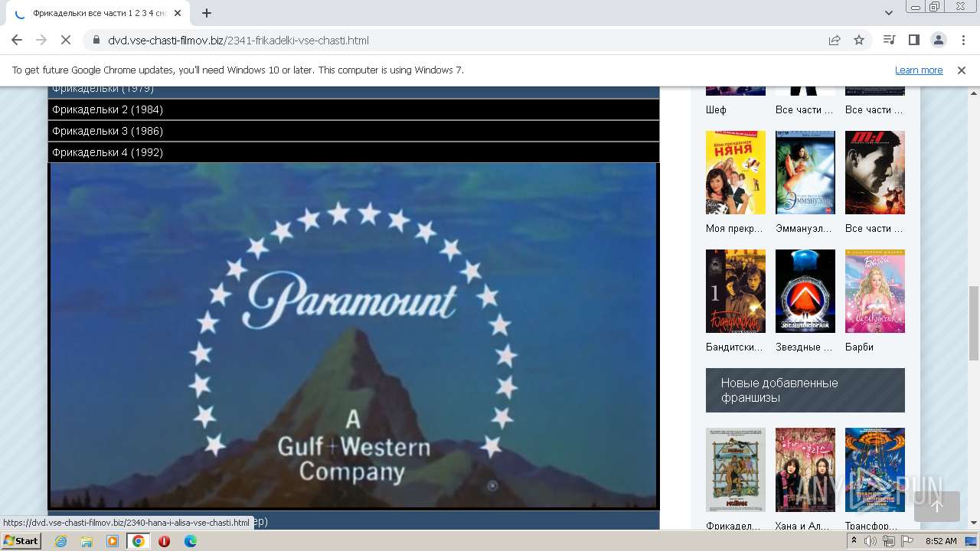Open Opera browser from taskbar
The width and height of the screenshot is (980, 551).
[164, 541]
